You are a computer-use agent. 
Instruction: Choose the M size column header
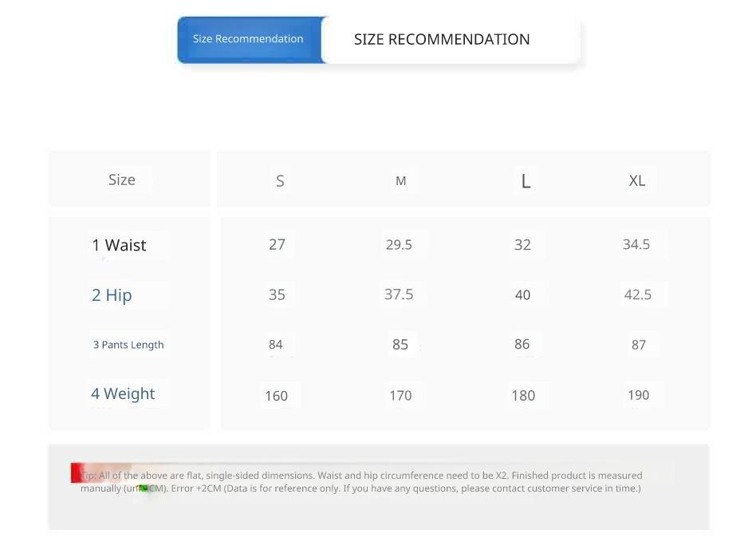point(400,181)
